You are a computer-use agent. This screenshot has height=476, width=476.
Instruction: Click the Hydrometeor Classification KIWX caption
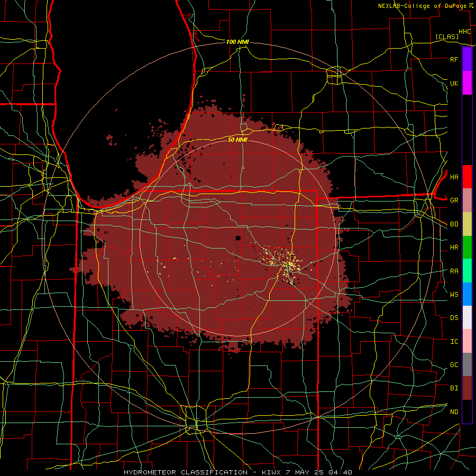(x=237, y=472)
